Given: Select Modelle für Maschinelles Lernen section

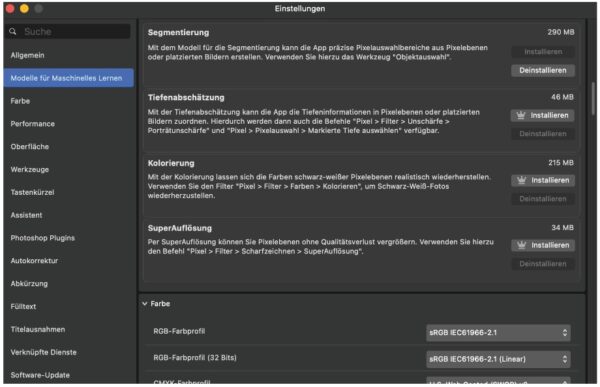Looking at the screenshot, I should click(68, 78).
